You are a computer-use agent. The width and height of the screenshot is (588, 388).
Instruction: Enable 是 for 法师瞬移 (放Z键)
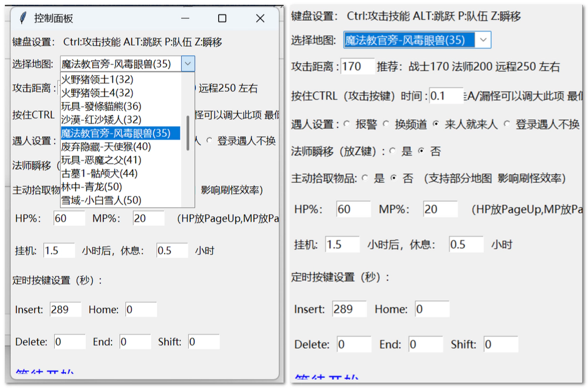pyautogui.click(x=392, y=151)
